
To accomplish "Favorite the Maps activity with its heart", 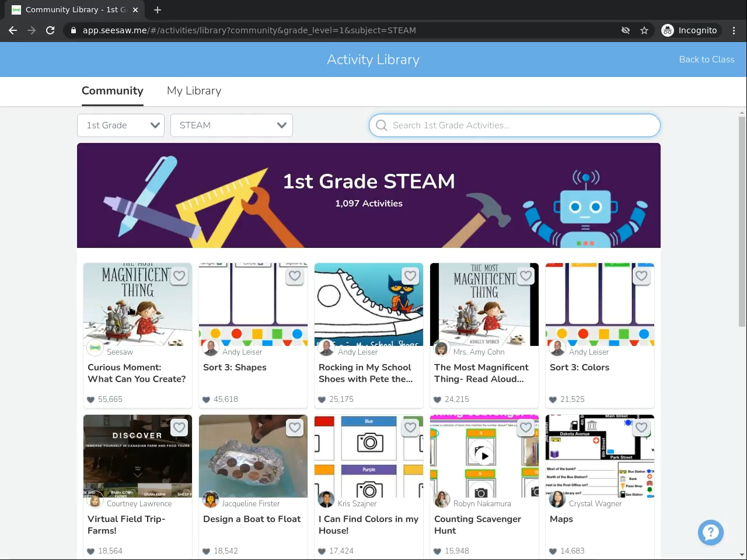I will click(x=641, y=428).
